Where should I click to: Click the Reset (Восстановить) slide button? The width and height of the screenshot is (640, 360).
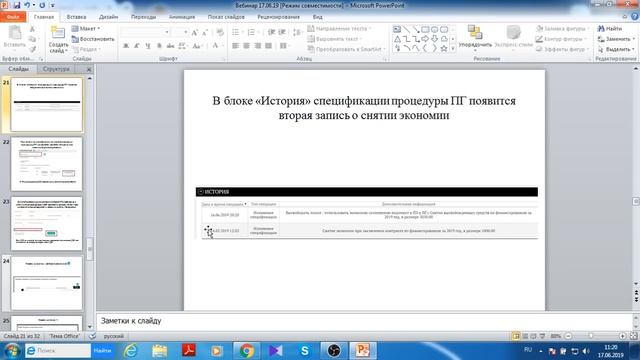click(93, 39)
